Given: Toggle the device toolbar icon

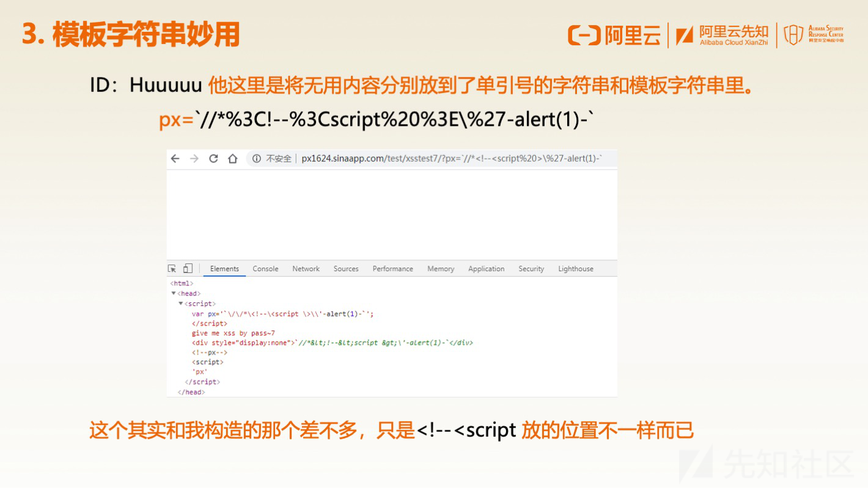Looking at the screenshot, I should [x=188, y=269].
